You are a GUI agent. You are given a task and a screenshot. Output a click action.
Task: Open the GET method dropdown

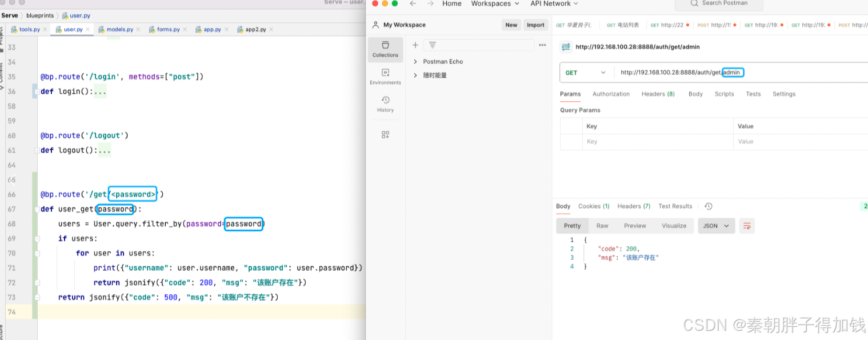[586, 73]
